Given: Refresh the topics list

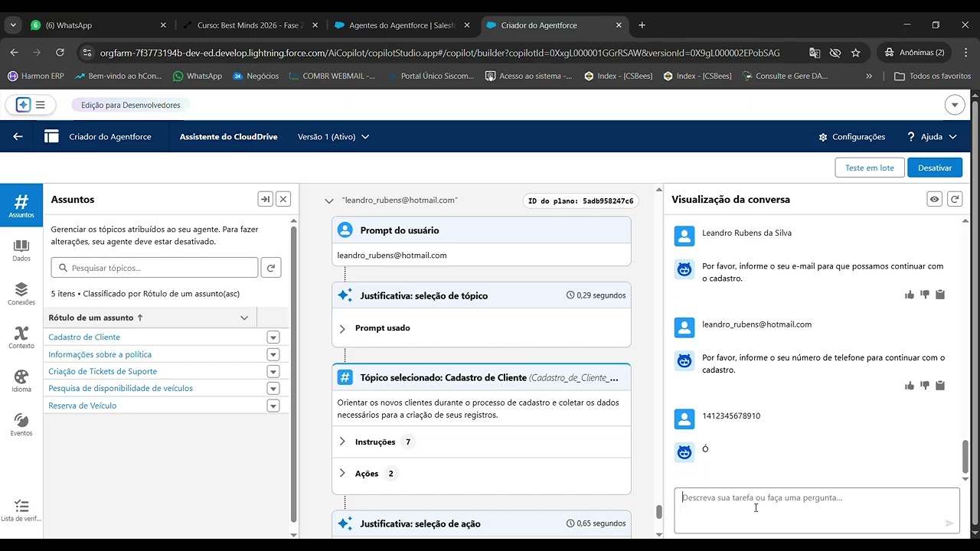Looking at the screenshot, I should 270,268.
